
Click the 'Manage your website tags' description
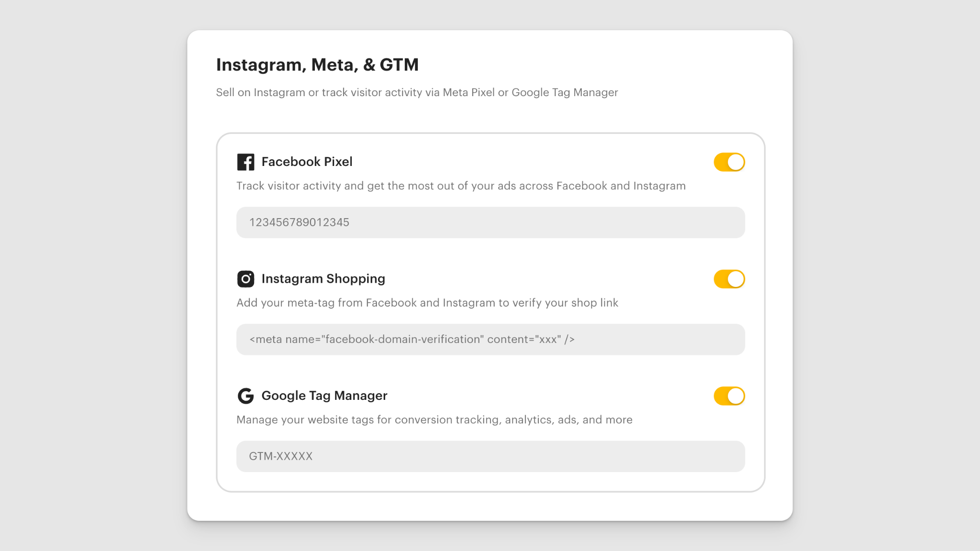434,420
